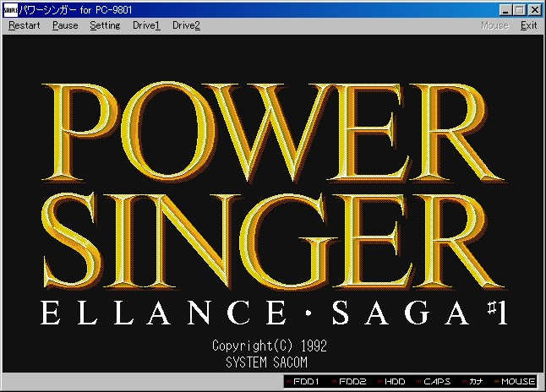
Task: Click the FDD1 status indicator
Action: coord(303,382)
